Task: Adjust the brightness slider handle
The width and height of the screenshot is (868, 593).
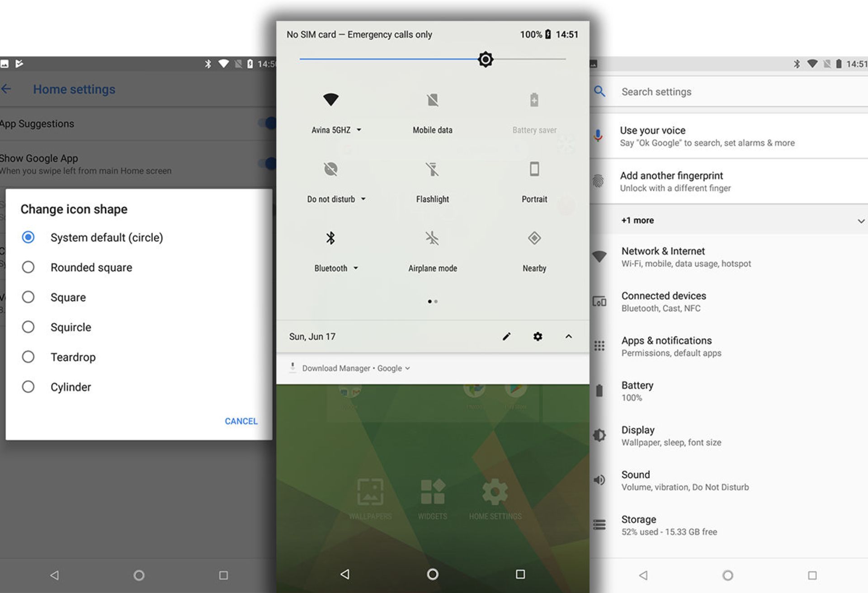Action: (486, 59)
